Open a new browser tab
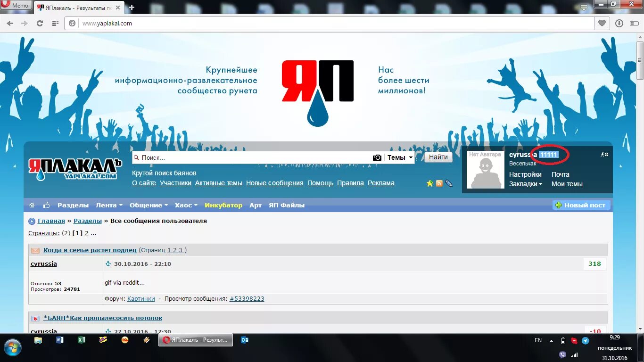The image size is (644, 362). click(x=132, y=7)
